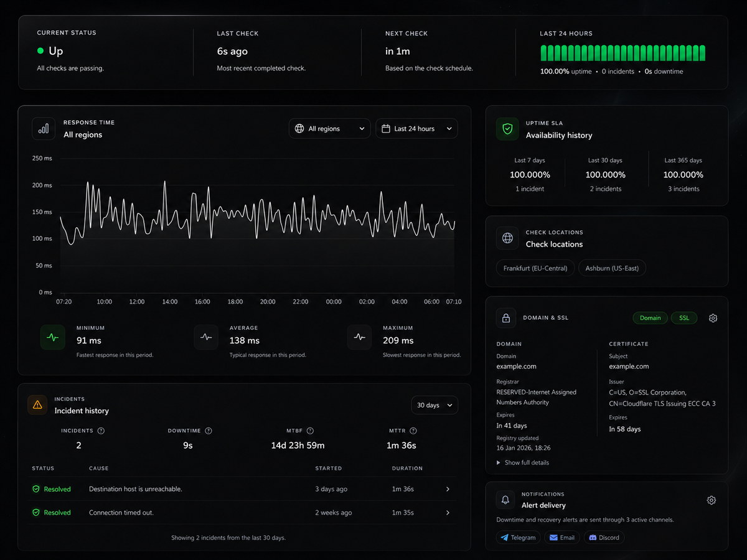747x560 pixels.
Task: Click the Check locations globe icon
Action: pos(507,238)
